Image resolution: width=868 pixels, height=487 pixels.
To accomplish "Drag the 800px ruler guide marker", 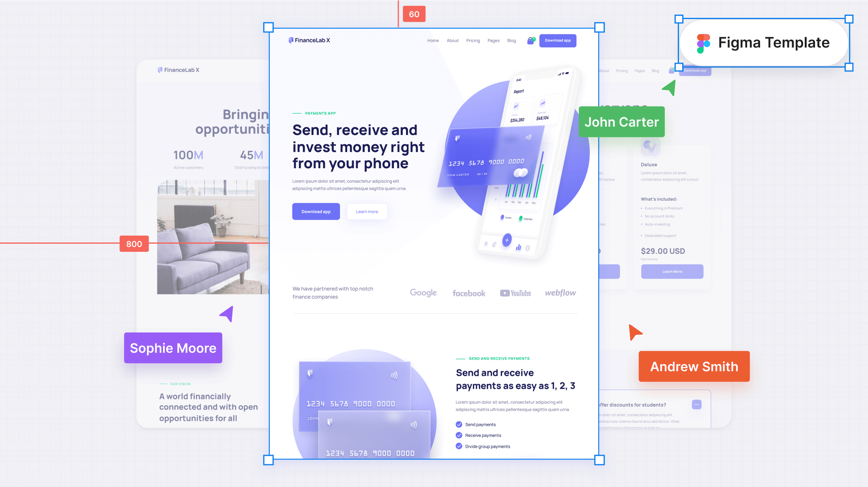I will point(133,243).
